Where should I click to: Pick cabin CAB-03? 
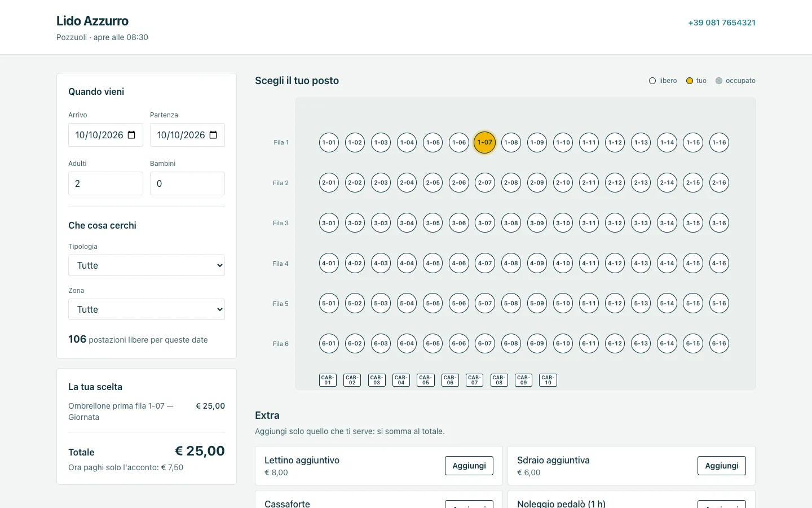pos(377,380)
